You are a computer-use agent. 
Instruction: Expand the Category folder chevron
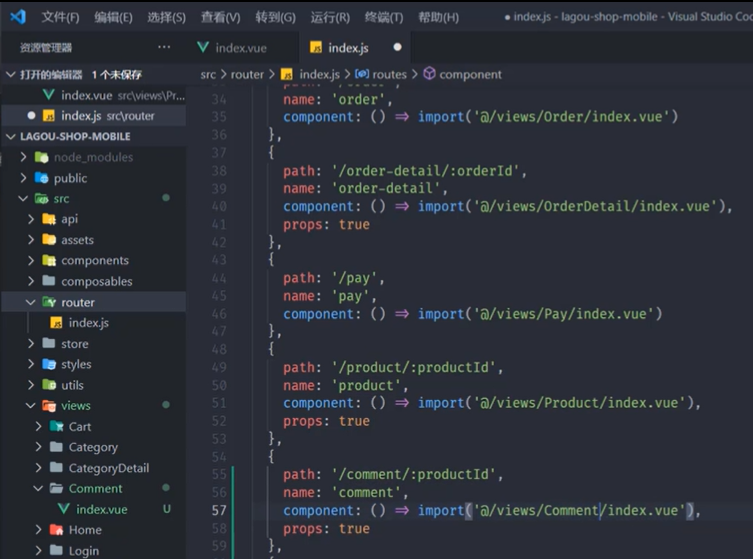click(38, 447)
